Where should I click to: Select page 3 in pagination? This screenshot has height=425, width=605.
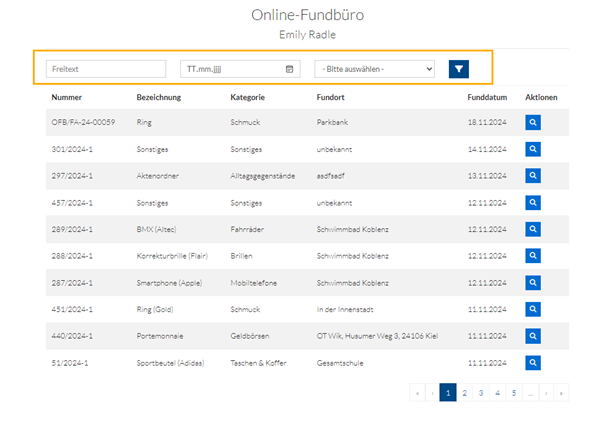coord(481,393)
